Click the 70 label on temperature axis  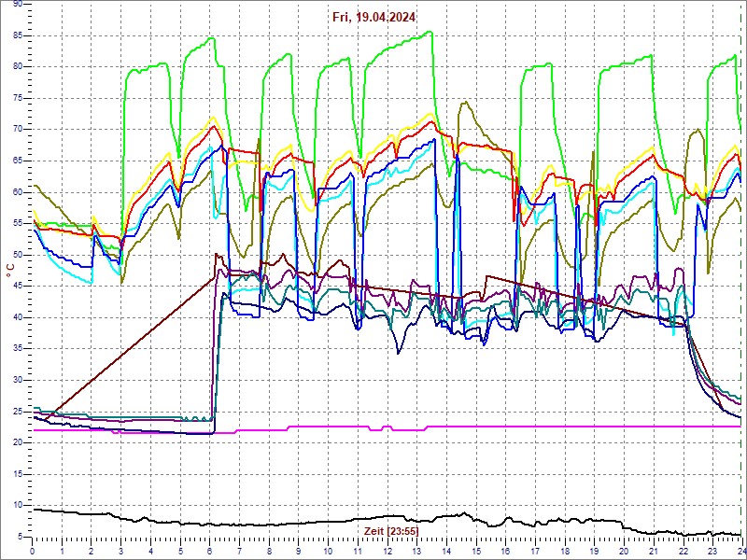coord(19,130)
